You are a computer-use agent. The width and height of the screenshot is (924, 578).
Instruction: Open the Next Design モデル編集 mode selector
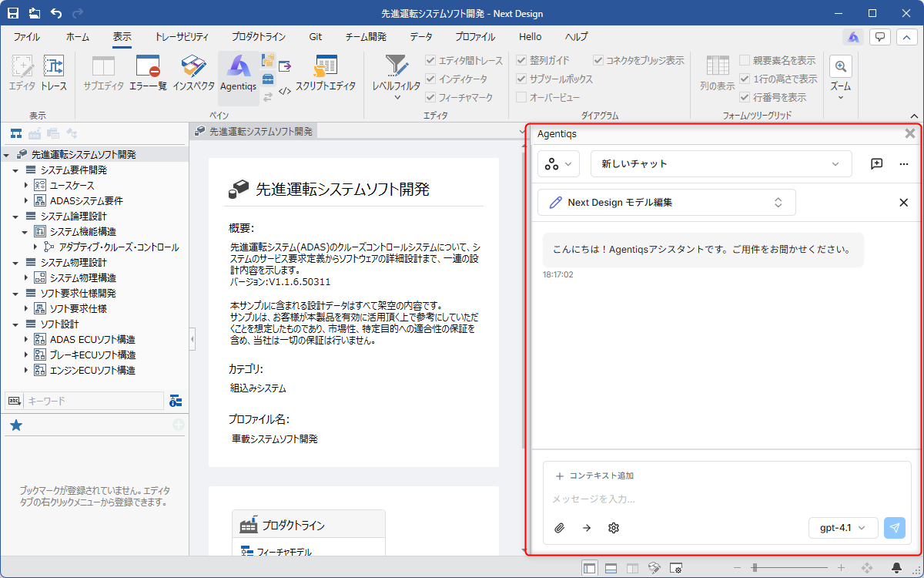click(x=667, y=202)
